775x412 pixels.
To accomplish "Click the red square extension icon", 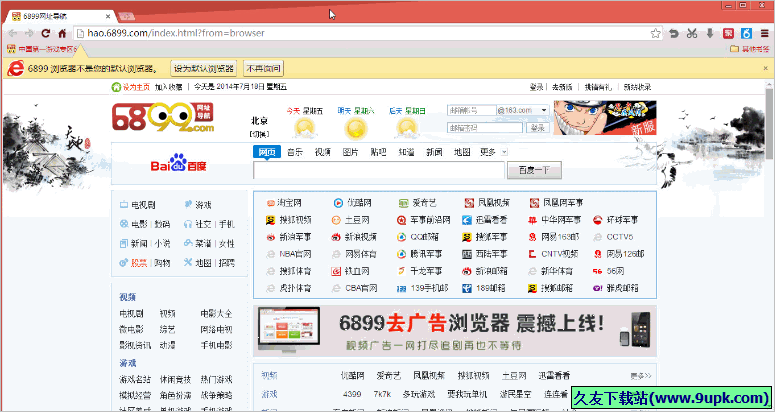I will [x=728, y=34].
